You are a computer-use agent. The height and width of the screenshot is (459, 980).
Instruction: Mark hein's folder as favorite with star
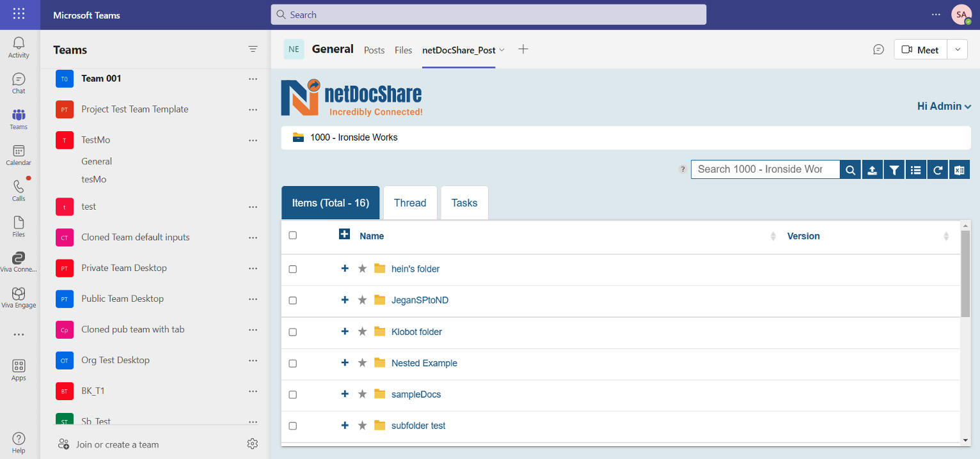click(362, 268)
